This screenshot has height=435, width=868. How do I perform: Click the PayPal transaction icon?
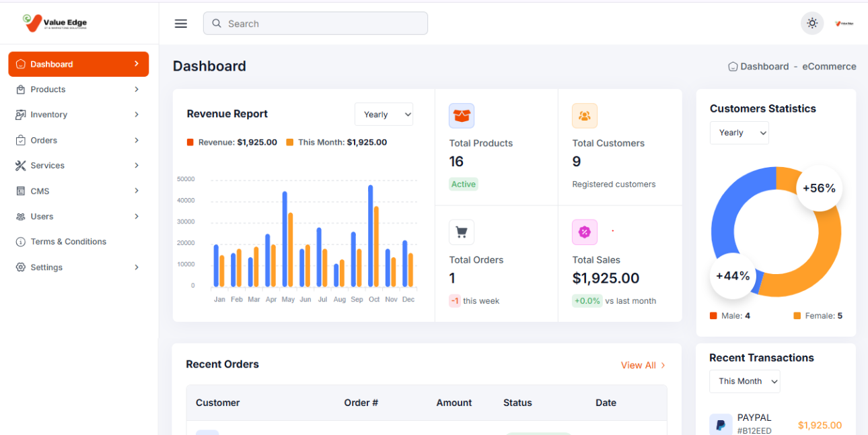click(x=721, y=425)
